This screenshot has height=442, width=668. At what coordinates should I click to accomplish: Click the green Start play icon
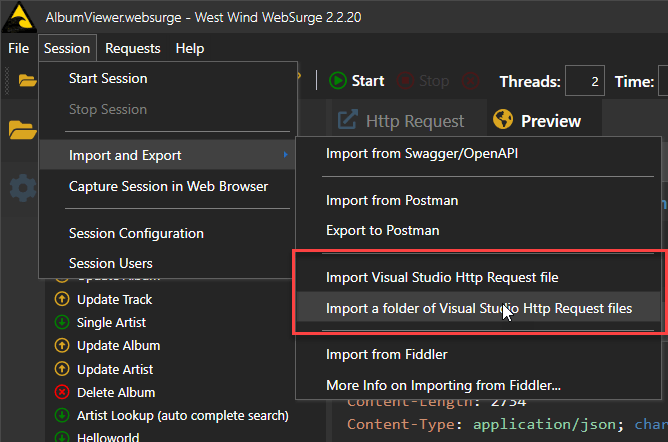point(338,80)
